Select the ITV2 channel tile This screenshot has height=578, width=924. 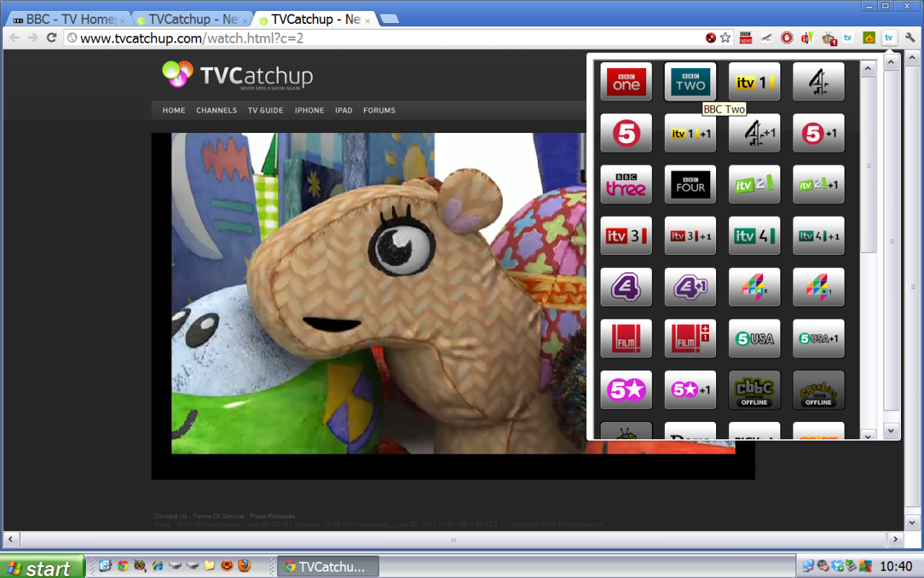coord(754,185)
